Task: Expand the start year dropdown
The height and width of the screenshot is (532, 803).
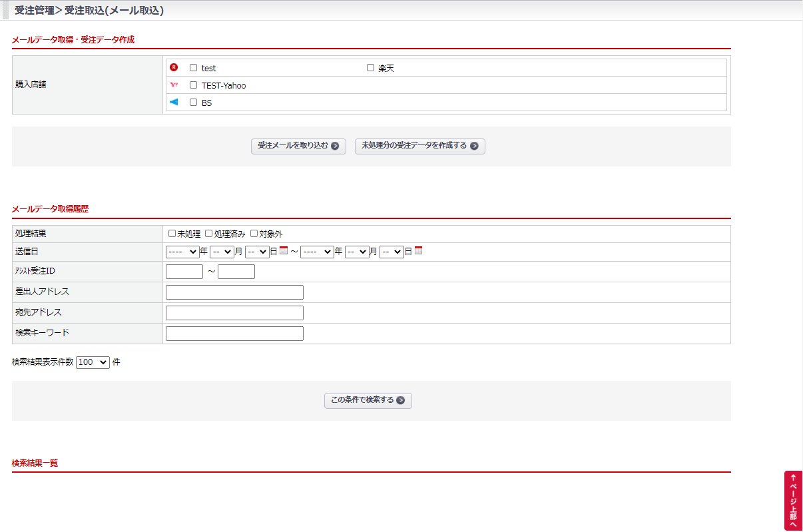Action: pos(182,252)
